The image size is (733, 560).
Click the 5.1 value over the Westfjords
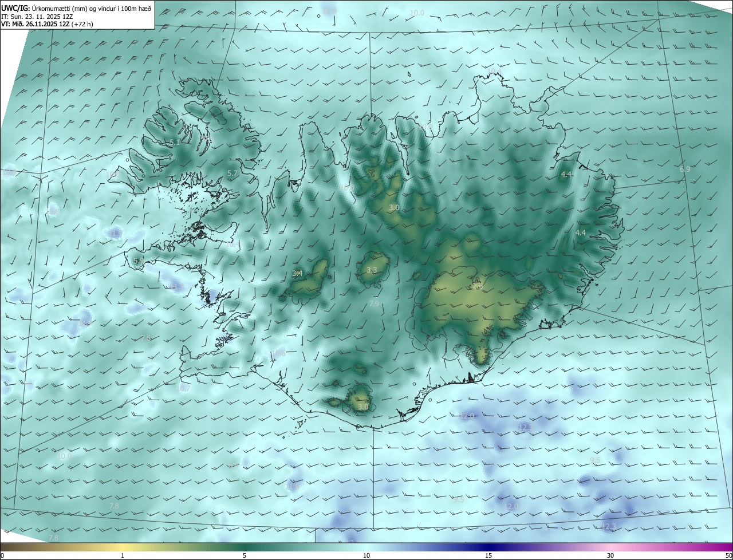175,142
